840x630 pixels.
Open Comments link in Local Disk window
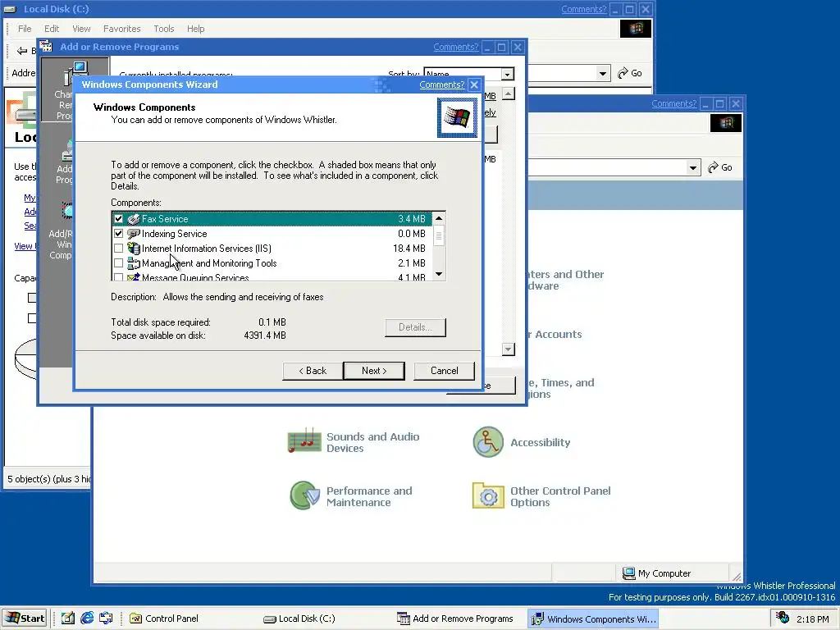(x=584, y=9)
